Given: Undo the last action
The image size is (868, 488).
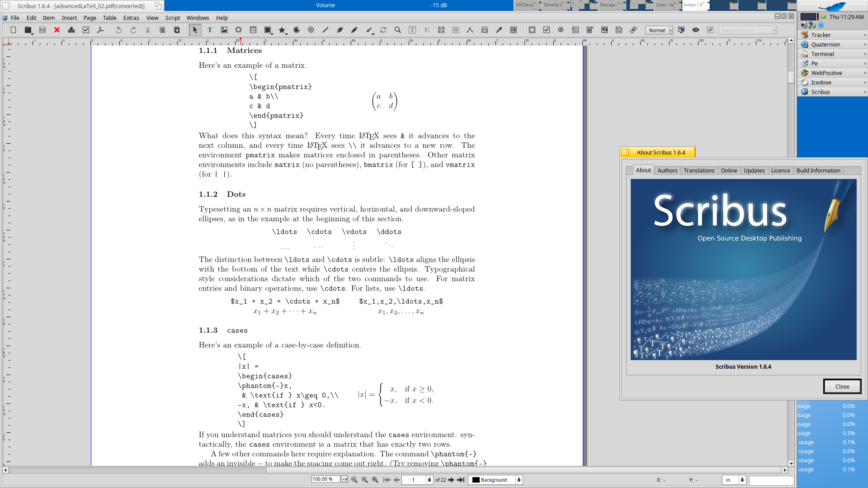Looking at the screenshot, I should click(x=119, y=30).
